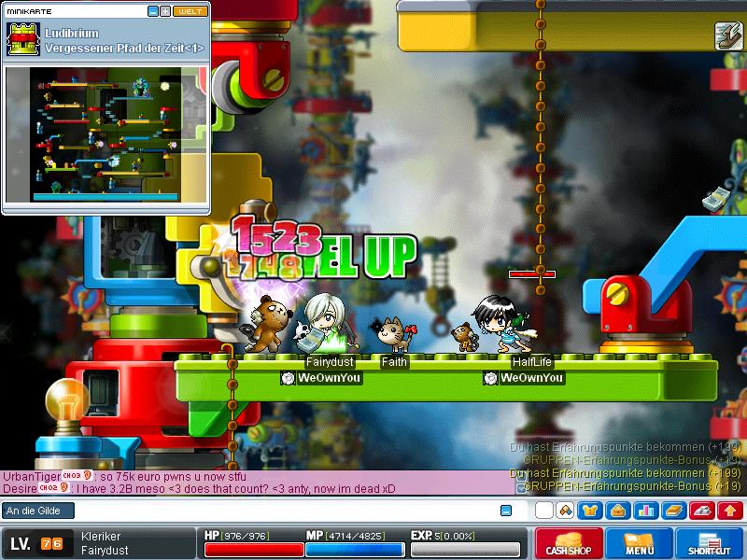The image size is (747, 560).
Task: Open the stats bar chart icon
Action: (645, 511)
